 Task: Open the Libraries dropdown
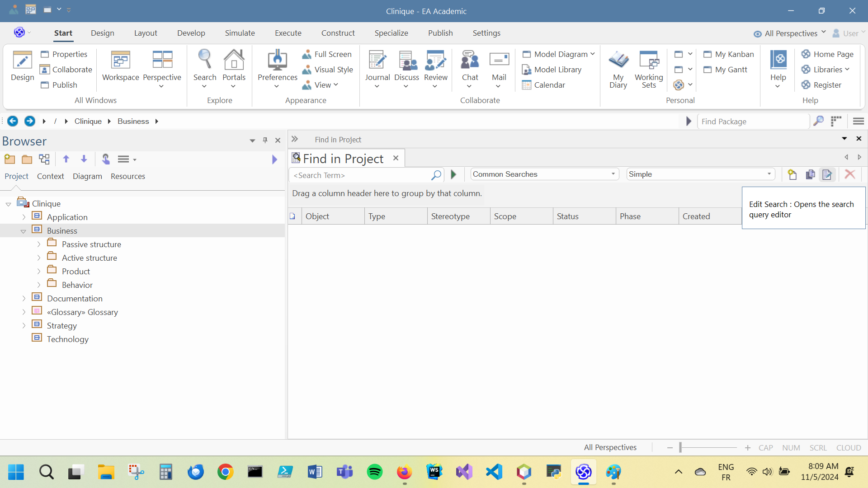click(826, 70)
